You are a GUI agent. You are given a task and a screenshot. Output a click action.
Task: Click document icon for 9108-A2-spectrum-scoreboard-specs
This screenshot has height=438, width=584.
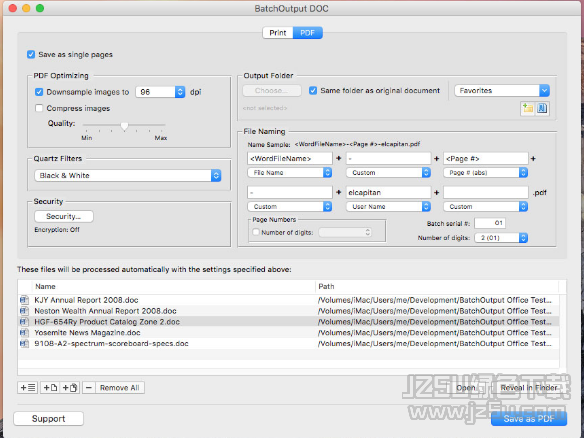(24, 343)
